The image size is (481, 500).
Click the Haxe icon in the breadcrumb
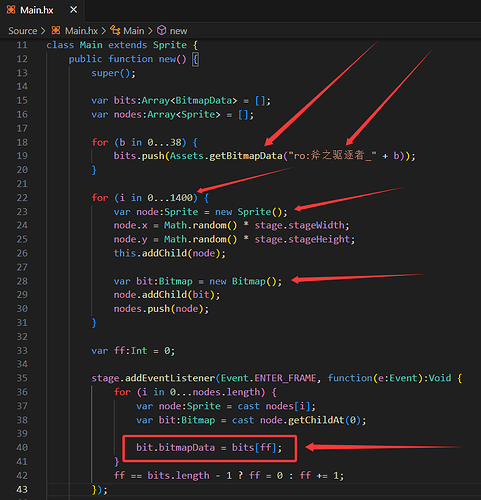(56, 31)
